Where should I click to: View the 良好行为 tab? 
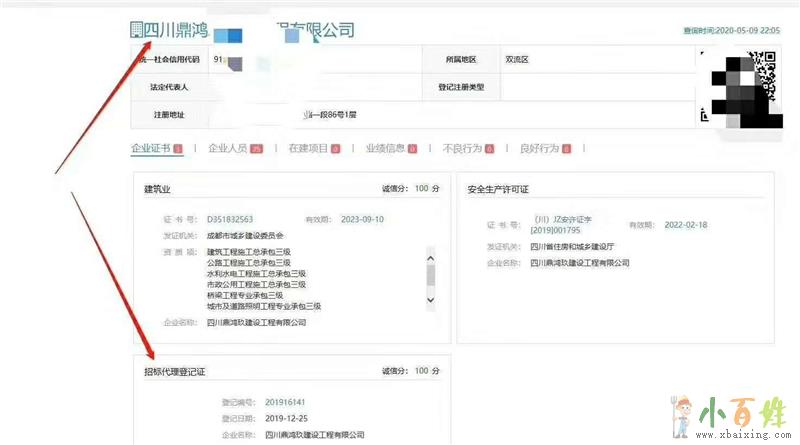coord(538,149)
